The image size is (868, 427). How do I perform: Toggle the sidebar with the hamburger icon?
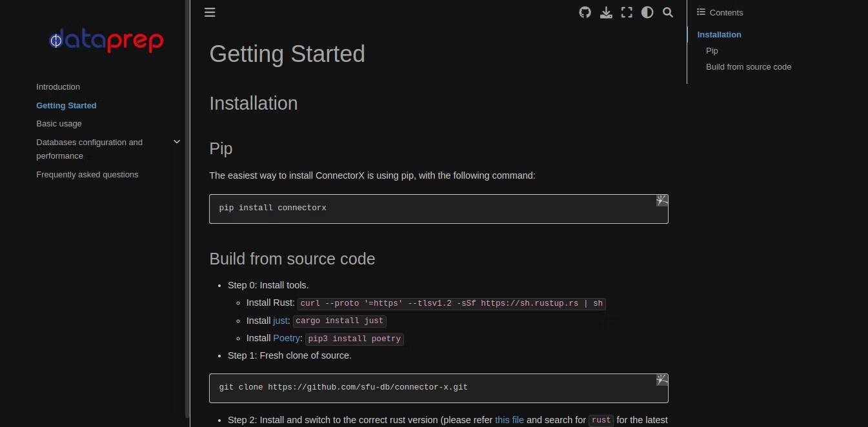pos(209,12)
